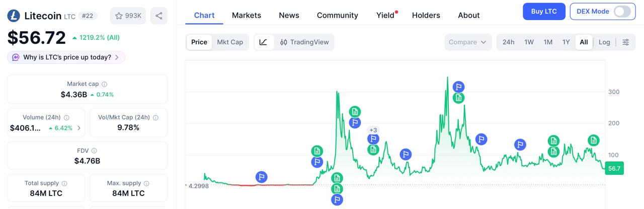Expand the Volume (24h) chevron

coord(79,128)
